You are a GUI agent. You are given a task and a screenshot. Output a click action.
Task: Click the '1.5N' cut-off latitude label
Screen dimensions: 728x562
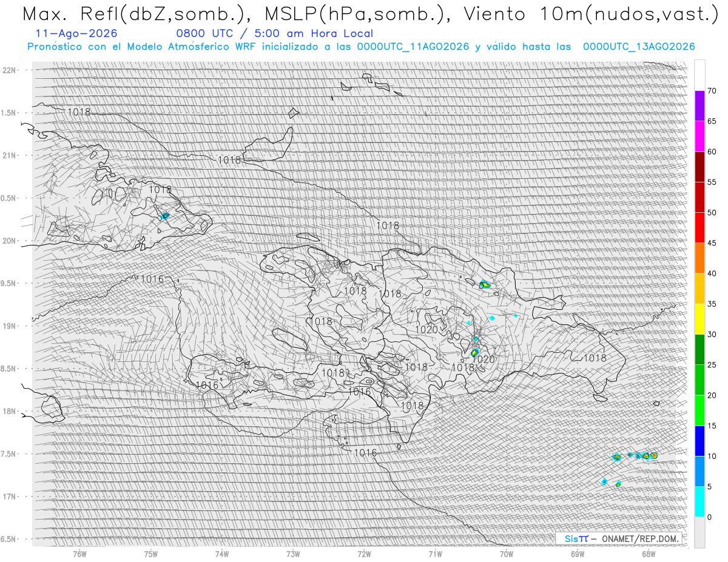pyautogui.click(x=8, y=113)
